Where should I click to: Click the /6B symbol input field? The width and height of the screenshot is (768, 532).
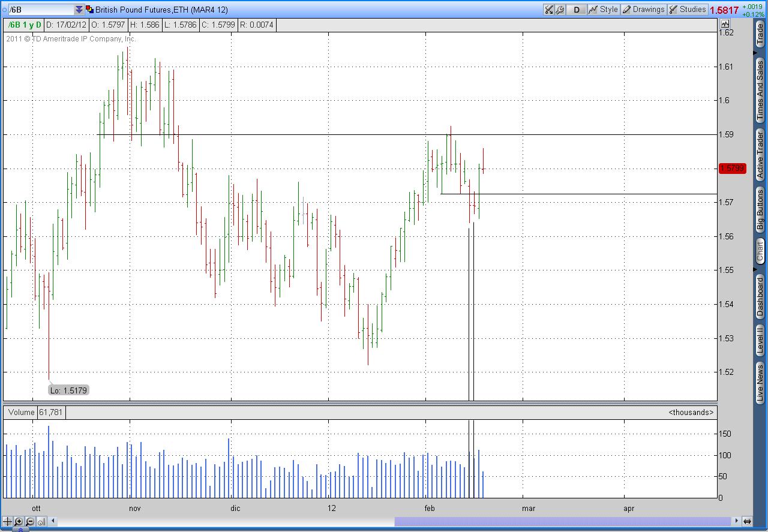pos(41,10)
